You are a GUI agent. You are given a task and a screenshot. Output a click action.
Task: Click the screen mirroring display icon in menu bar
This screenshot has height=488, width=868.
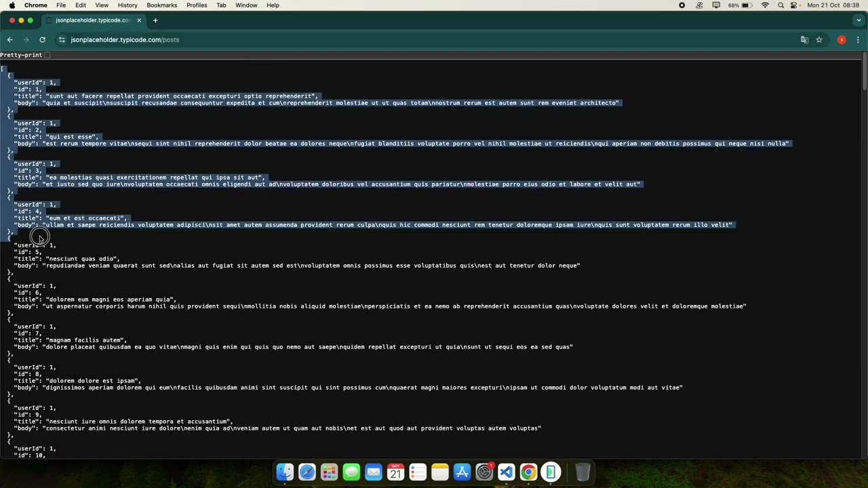click(x=716, y=5)
